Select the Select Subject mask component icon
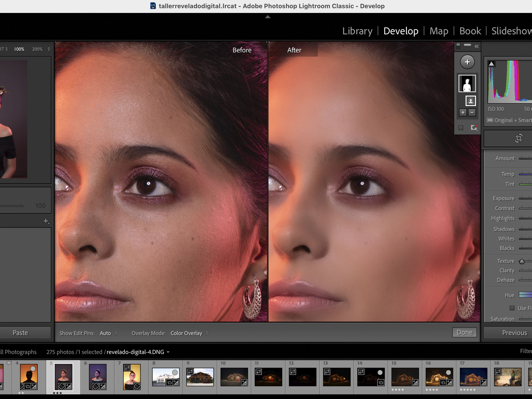 pyautogui.click(x=471, y=101)
